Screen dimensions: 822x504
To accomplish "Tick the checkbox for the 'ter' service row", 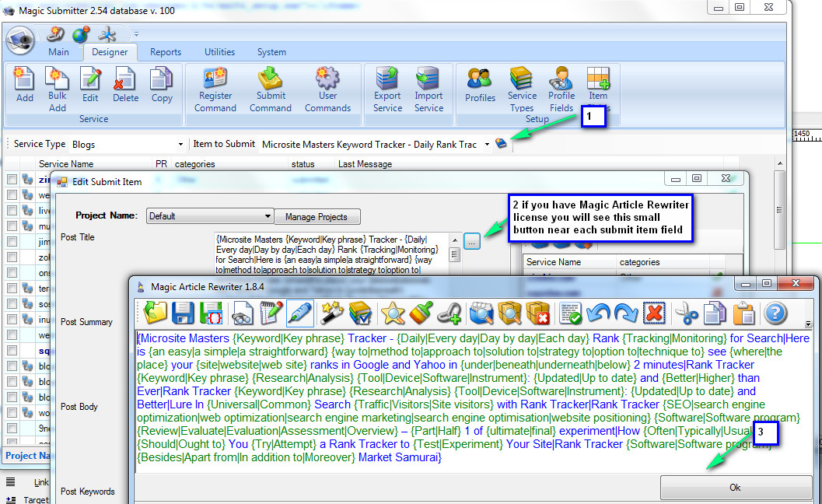I will 12,288.
